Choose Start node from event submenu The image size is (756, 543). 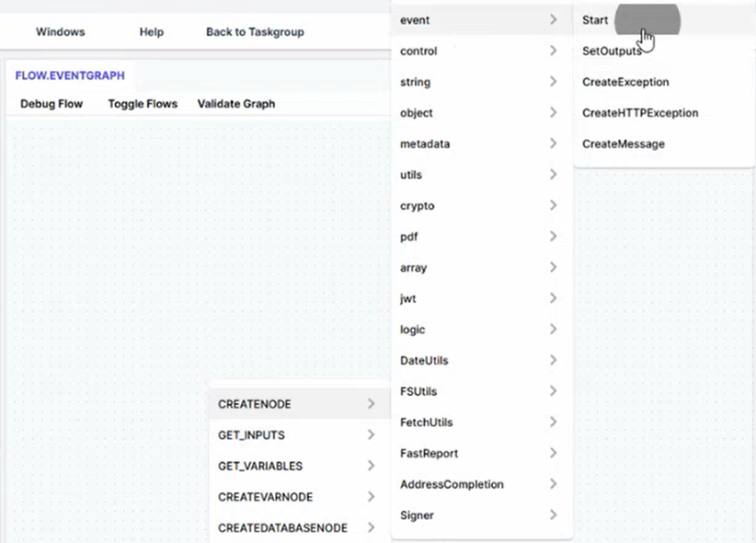point(664,20)
